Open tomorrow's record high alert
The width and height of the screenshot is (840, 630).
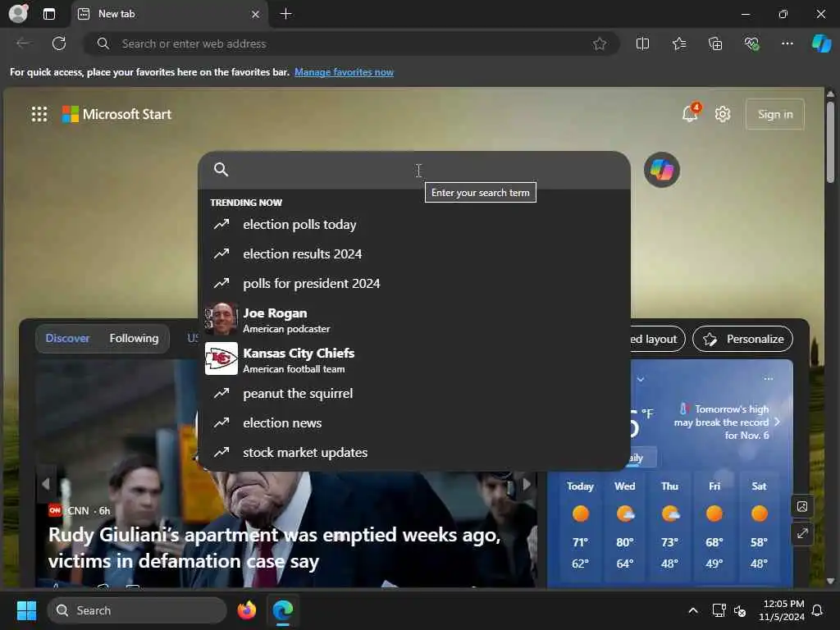pos(727,422)
